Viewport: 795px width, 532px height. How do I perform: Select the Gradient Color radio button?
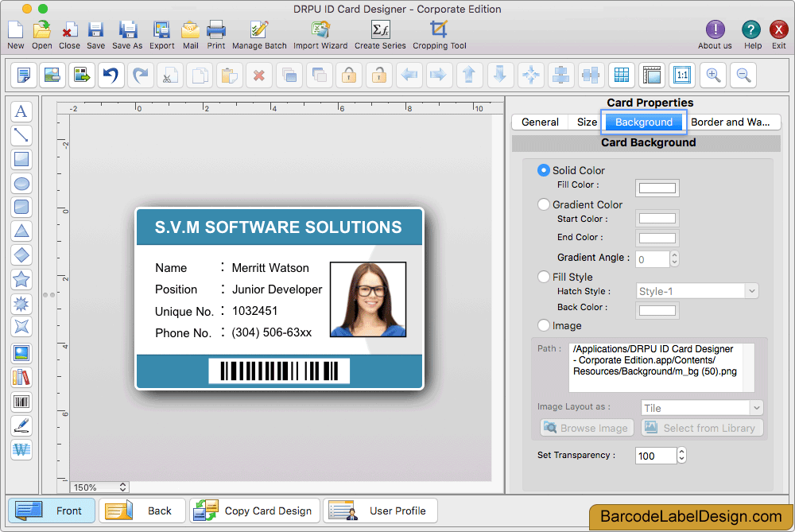click(x=543, y=204)
